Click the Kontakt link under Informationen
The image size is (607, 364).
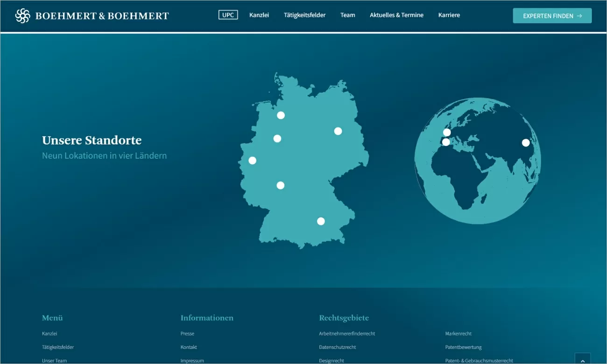point(189,347)
